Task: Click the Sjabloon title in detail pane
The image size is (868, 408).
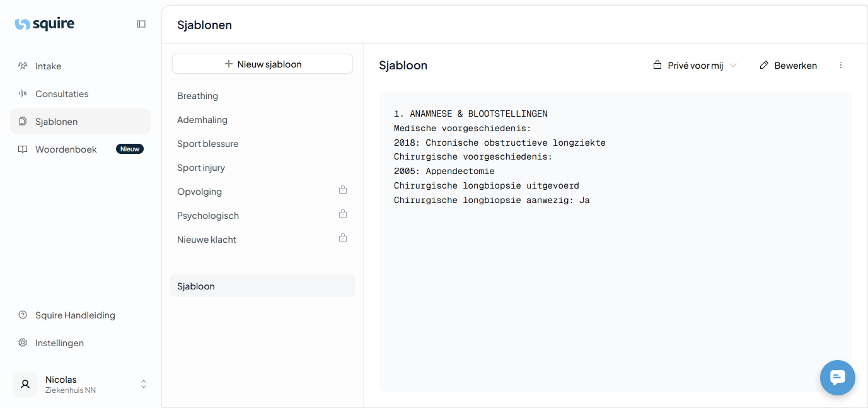Action: point(403,66)
